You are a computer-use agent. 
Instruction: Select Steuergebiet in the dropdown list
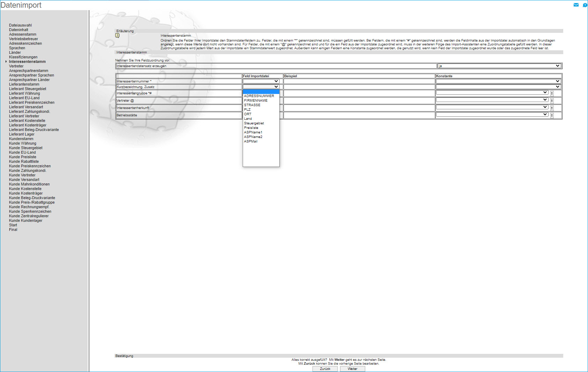261,123
